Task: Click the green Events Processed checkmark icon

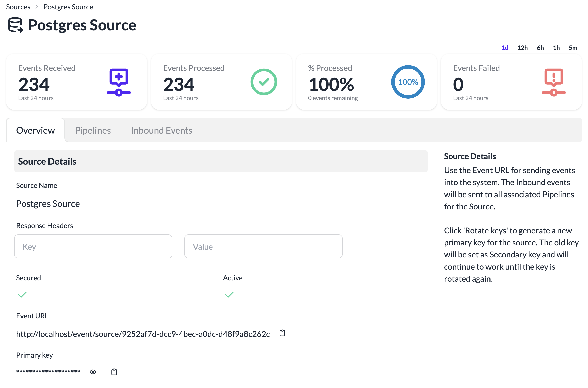Action: coord(264,82)
